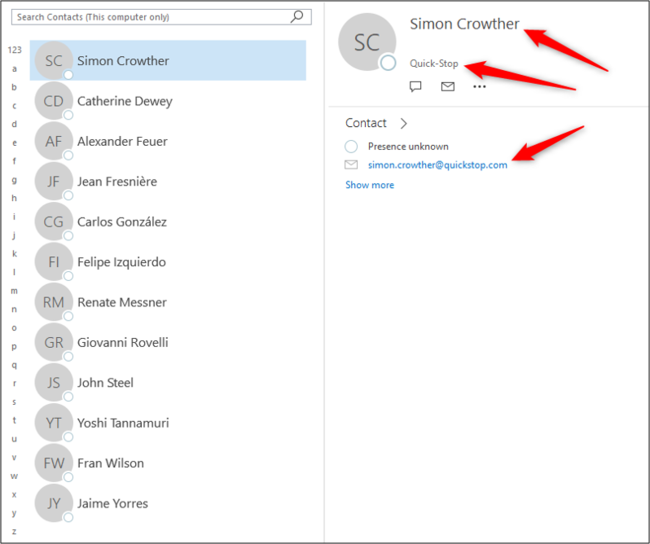Image resolution: width=650 pixels, height=544 pixels.
Task: Jump to 123 in alphabet index
Action: click(15, 50)
